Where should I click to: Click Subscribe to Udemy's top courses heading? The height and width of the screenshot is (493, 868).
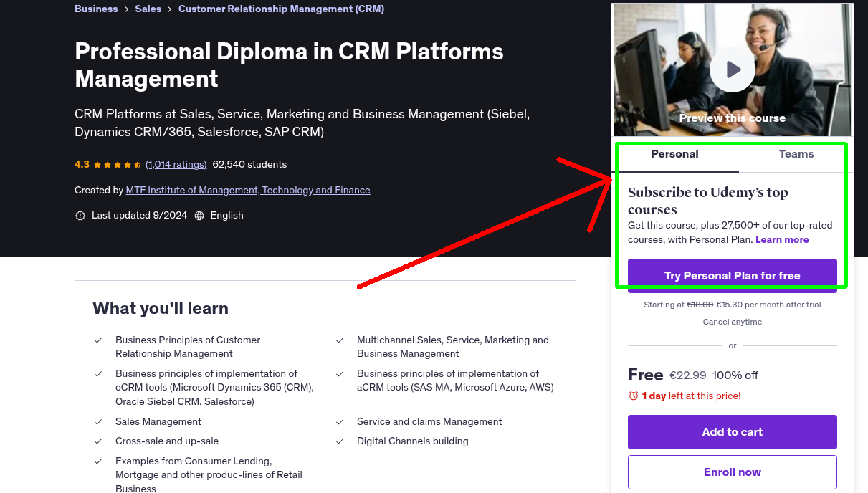(708, 201)
